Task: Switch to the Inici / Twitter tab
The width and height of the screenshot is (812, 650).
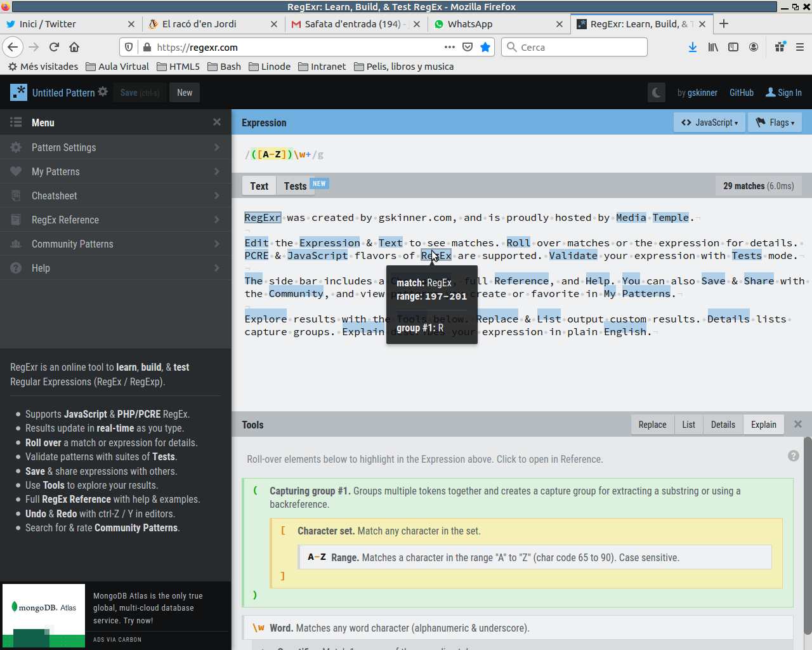Action: pos(70,24)
